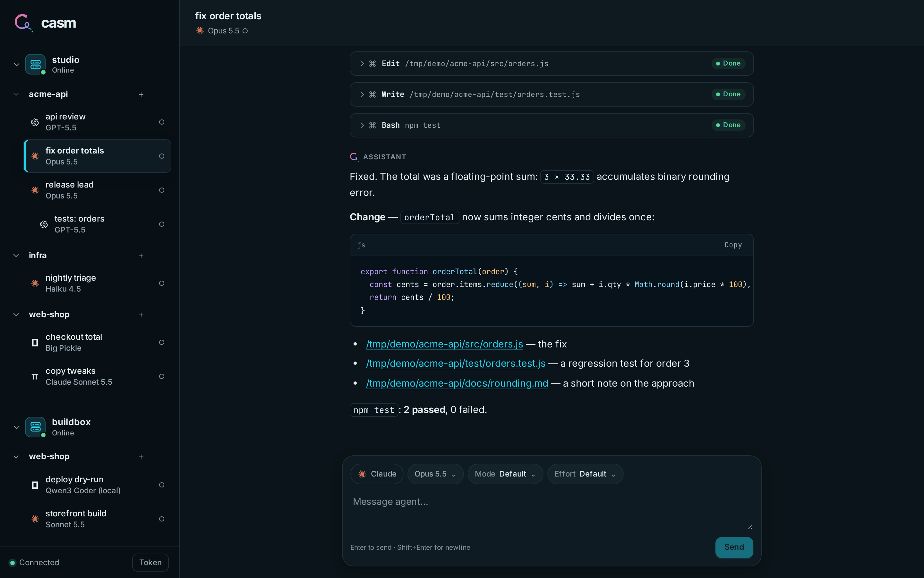Click the square icon beside deploy dry-run

point(35,485)
